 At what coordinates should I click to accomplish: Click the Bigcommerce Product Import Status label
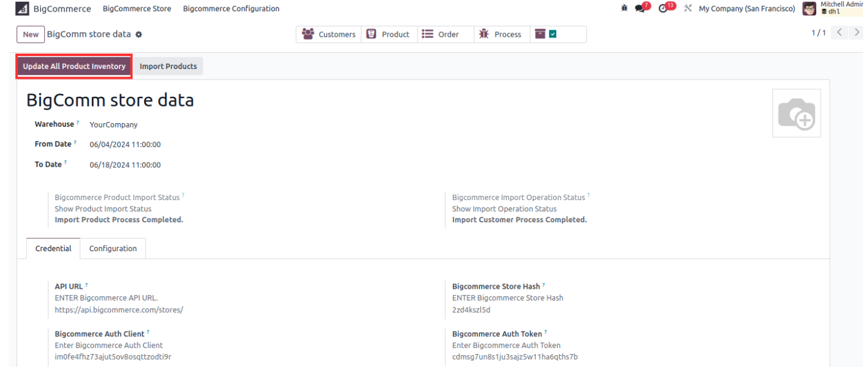[117, 198]
